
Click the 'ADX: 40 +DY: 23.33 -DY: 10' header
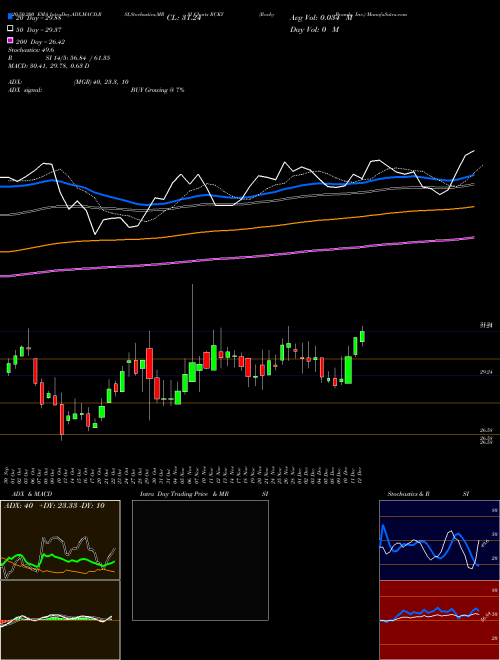[54, 506]
